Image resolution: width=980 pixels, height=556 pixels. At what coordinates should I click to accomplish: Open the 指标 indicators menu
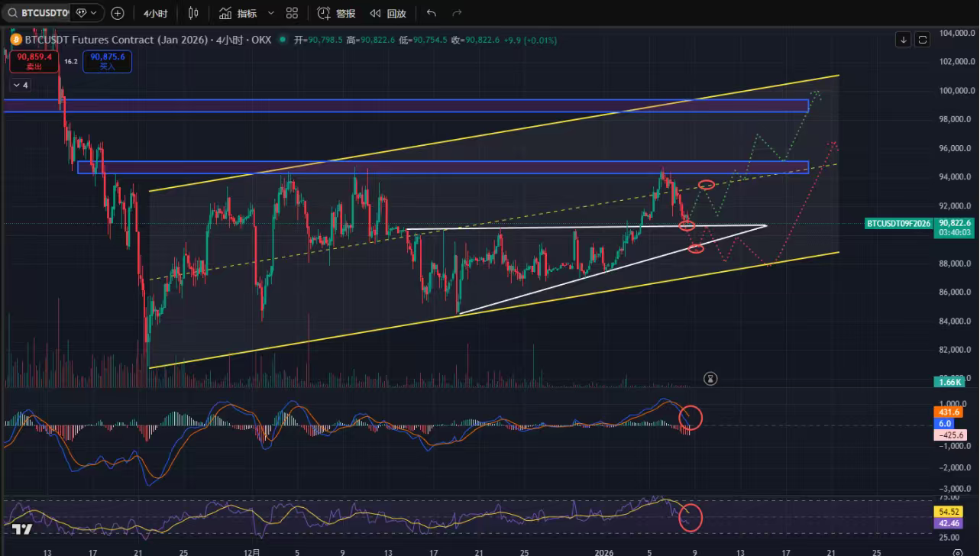click(238, 13)
